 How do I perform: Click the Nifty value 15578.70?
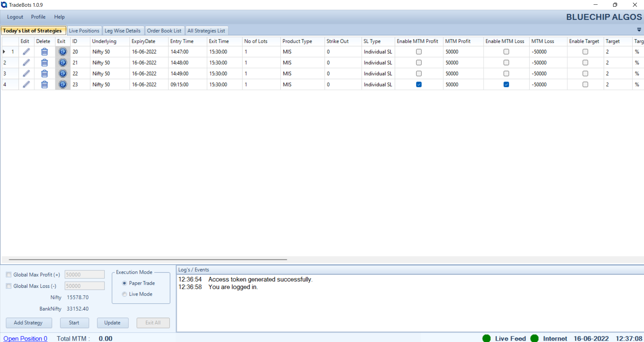coord(78,297)
